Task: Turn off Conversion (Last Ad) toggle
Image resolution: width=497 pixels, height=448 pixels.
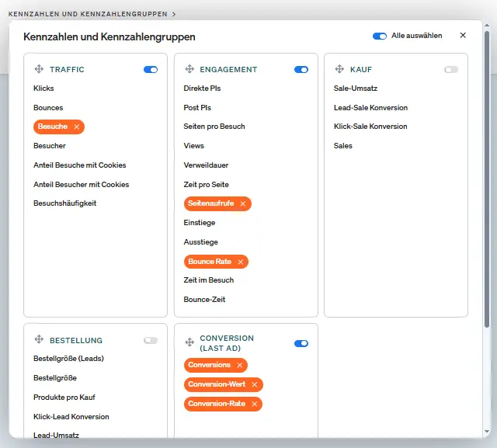Action: coord(301,343)
